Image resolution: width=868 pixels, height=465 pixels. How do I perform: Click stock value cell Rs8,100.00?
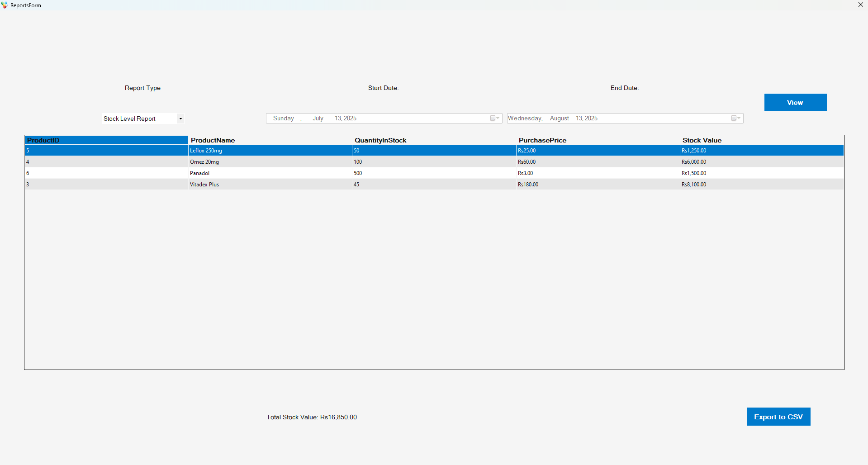762,185
